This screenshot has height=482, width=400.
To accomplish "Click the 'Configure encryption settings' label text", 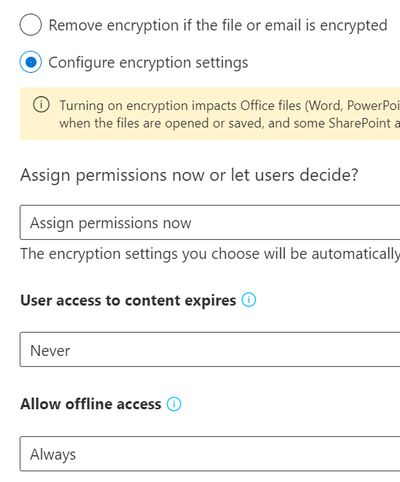I will 148,63.
